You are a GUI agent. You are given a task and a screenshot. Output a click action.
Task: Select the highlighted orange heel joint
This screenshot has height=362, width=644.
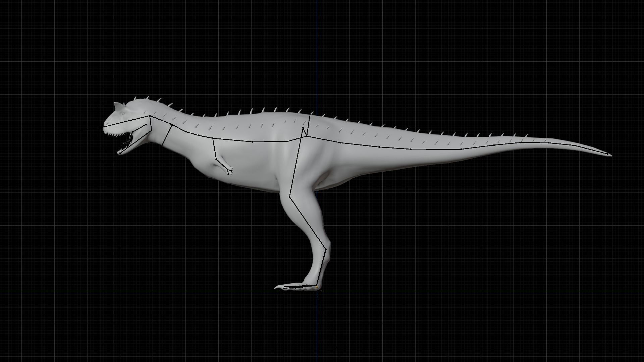tap(317, 287)
